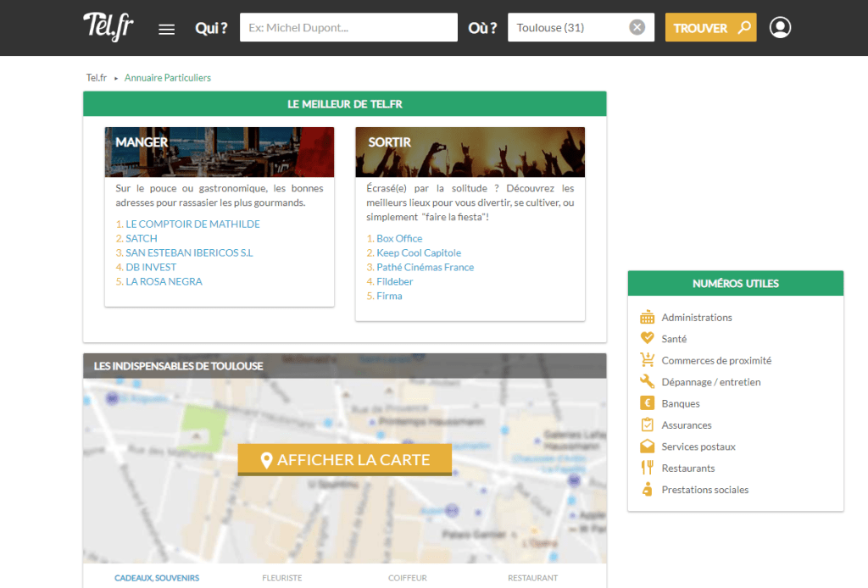Type in the Qui name search field
This screenshot has width=868, height=588.
pos(348,28)
